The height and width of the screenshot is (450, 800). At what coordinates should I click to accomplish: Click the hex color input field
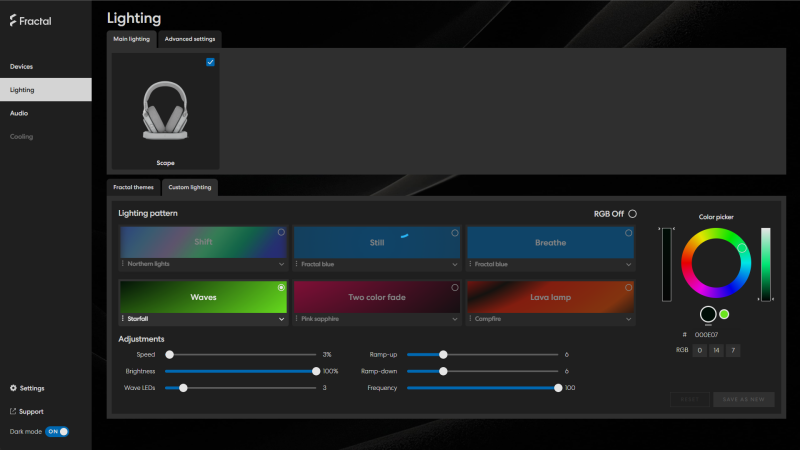point(707,335)
